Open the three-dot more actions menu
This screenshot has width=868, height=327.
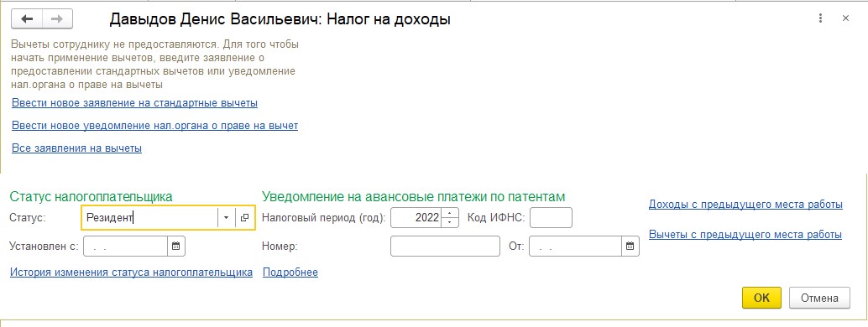pyautogui.click(x=820, y=18)
